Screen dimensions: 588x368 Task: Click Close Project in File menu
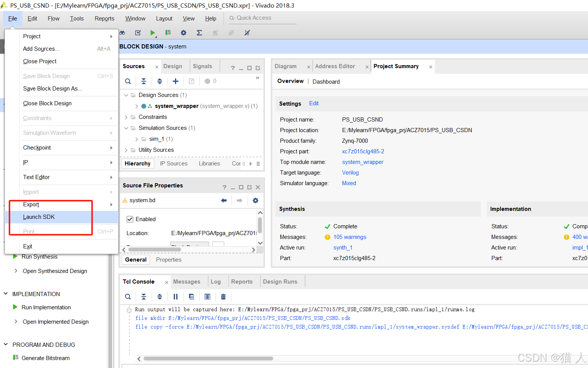click(62, 61)
